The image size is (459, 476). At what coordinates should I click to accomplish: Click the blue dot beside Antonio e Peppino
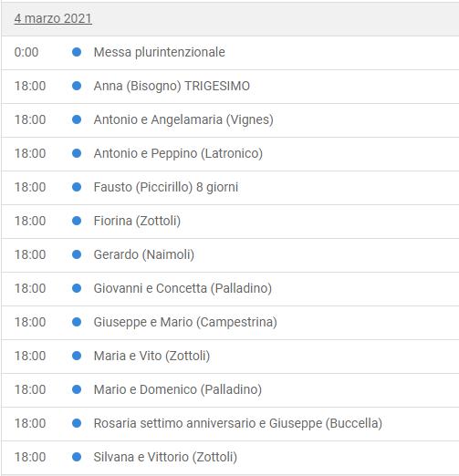pyautogui.click(x=77, y=153)
